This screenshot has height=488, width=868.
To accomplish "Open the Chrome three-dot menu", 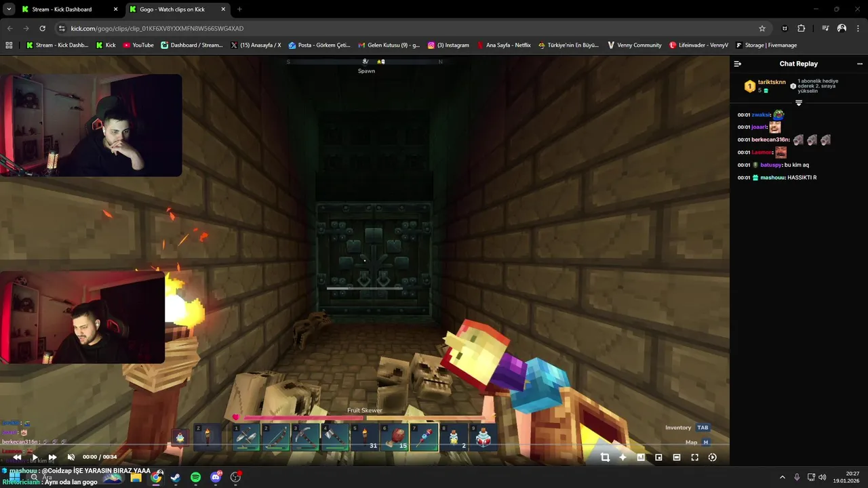I will tap(859, 28).
